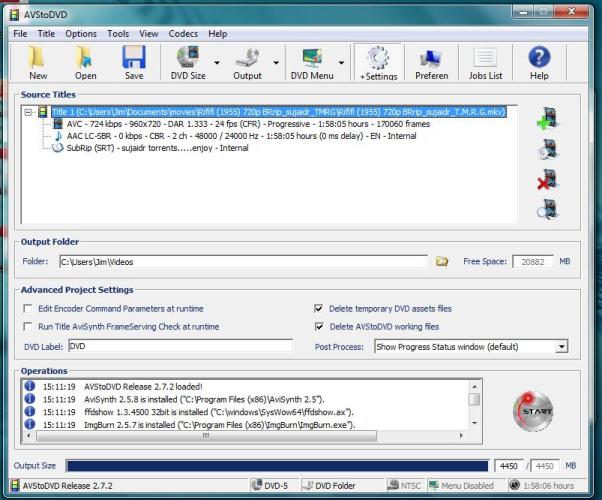Open the Post Process dropdown
This screenshot has height=500, width=602.
click(x=561, y=347)
